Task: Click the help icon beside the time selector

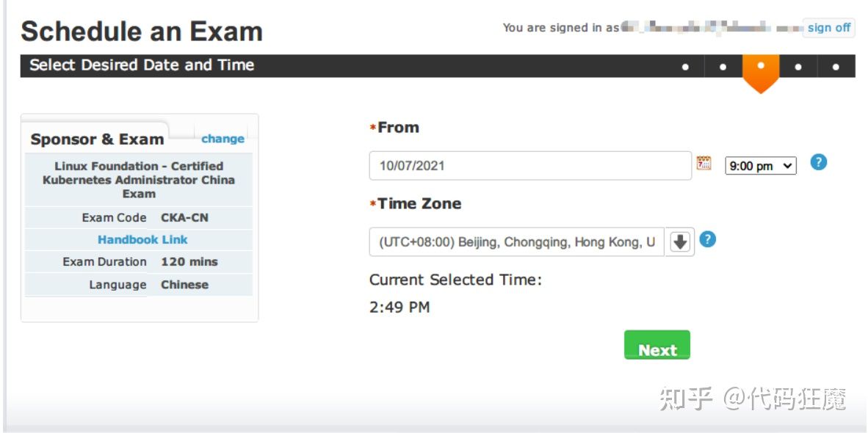Action: pos(818,162)
